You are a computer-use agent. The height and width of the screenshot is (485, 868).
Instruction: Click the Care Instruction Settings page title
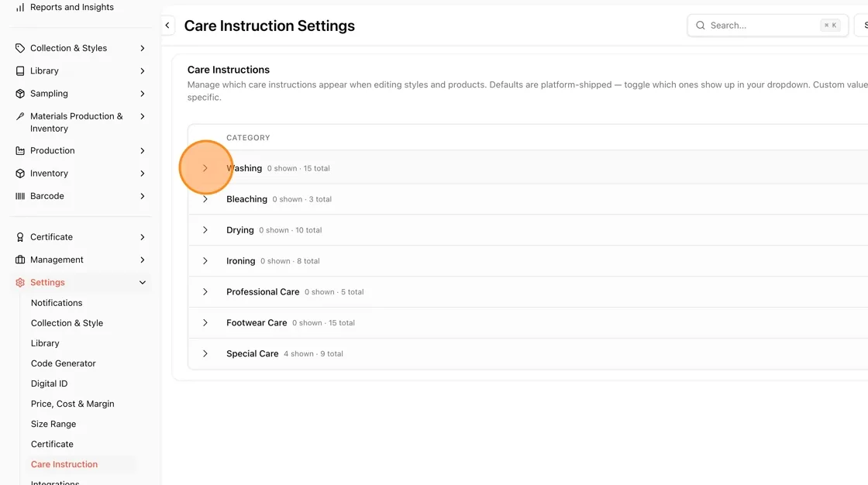(x=270, y=26)
